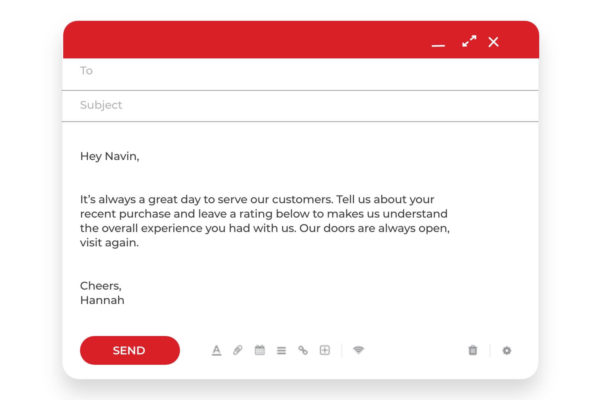The image size is (600, 400).
Task: Click the red compose header bar
Action: (245, 40)
